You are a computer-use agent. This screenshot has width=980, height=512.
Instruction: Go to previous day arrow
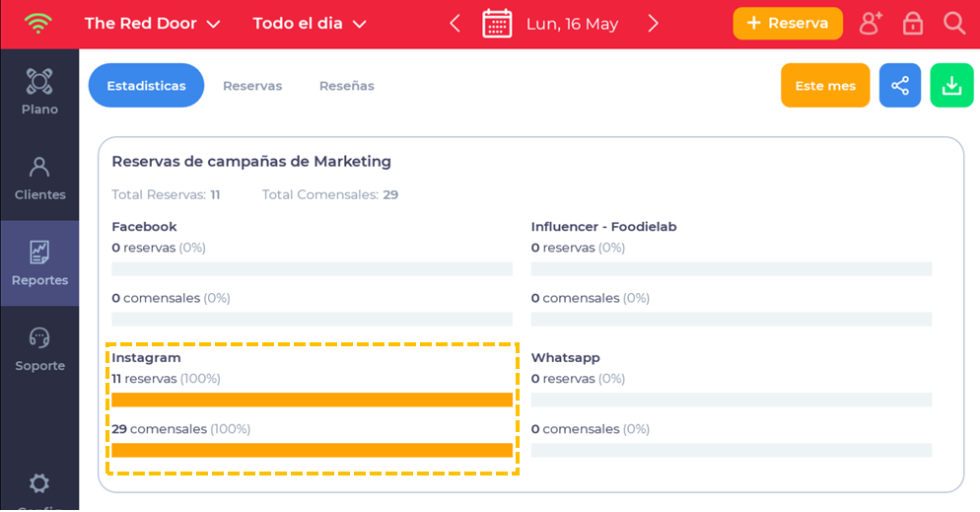point(455,24)
